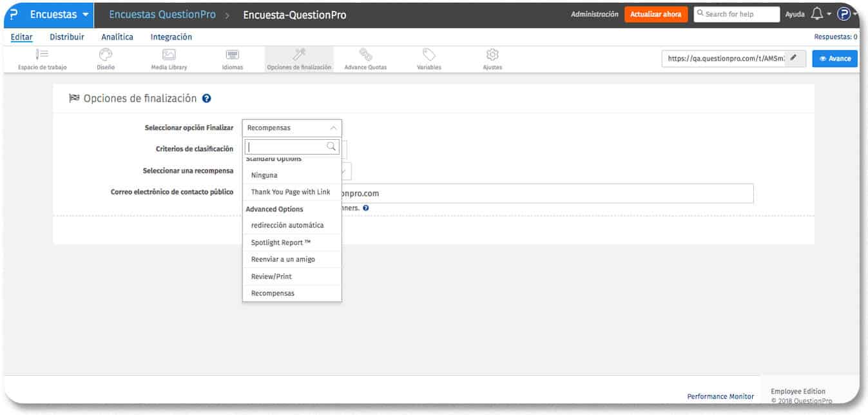Image resolution: width=868 pixels, height=415 pixels.
Task: Select Recompensas in the dropdown list
Action: click(292, 293)
